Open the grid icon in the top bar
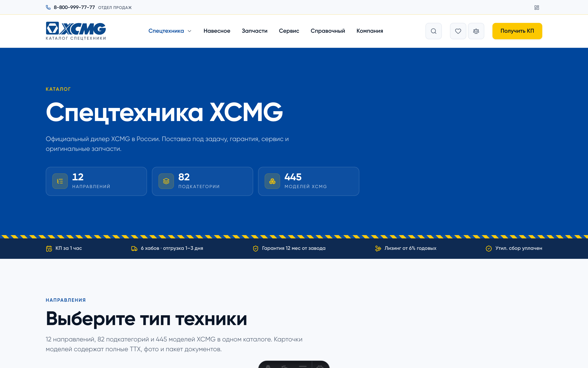 tap(537, 8)
